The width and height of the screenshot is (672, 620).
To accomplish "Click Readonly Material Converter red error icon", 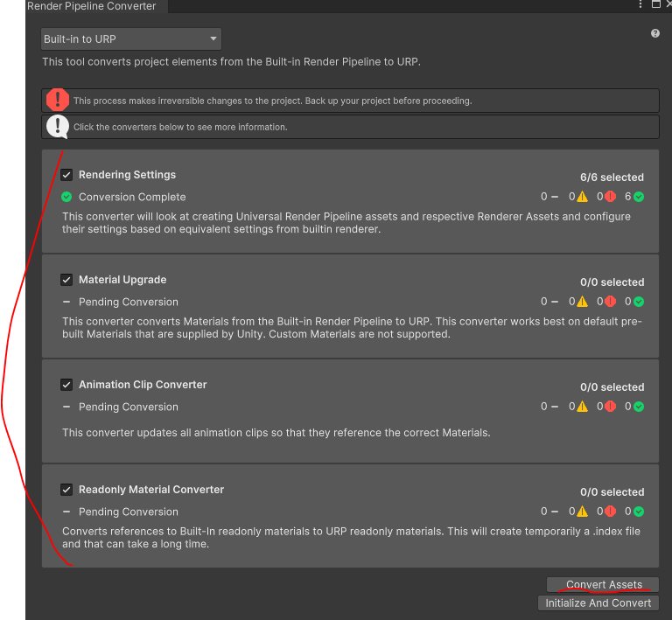I will [610, 512].
